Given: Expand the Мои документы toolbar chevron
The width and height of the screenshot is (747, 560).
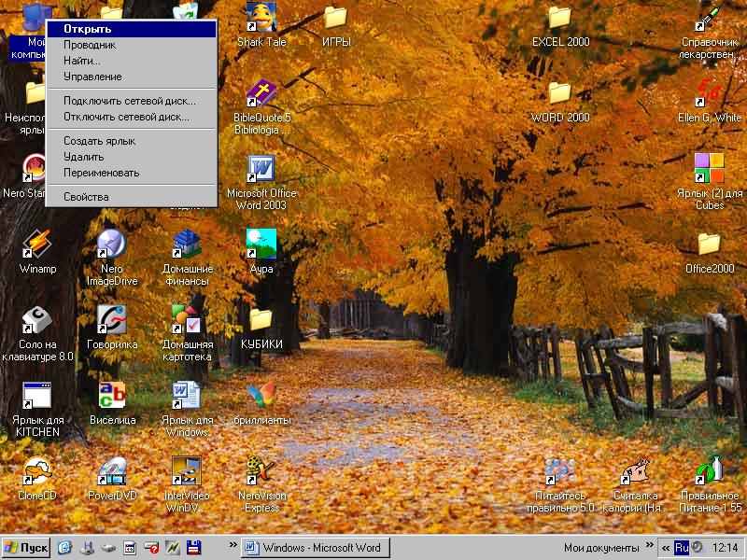Looking at the screenshot, I should point(650,544).
